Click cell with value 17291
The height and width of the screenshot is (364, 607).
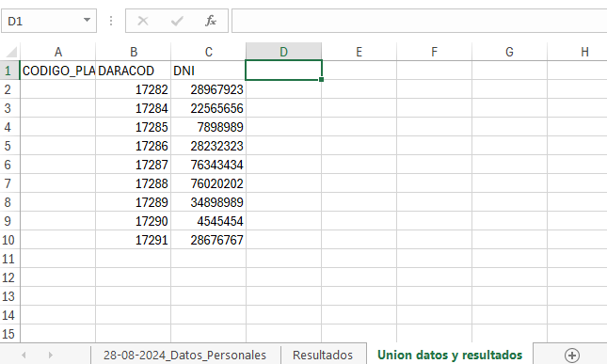(134, 240)
